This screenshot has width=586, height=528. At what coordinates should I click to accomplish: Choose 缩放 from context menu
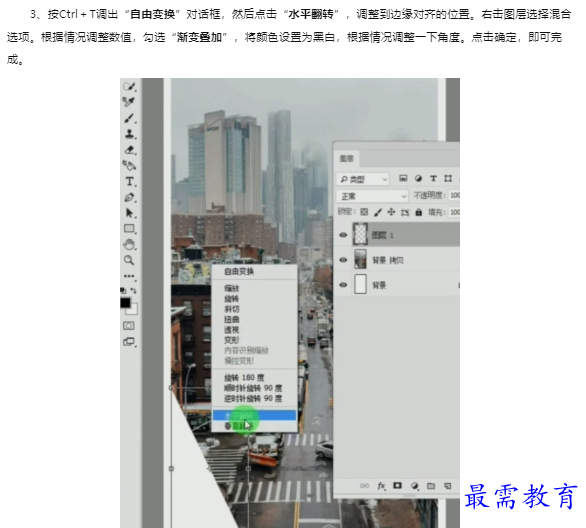(x=231, y=288)
